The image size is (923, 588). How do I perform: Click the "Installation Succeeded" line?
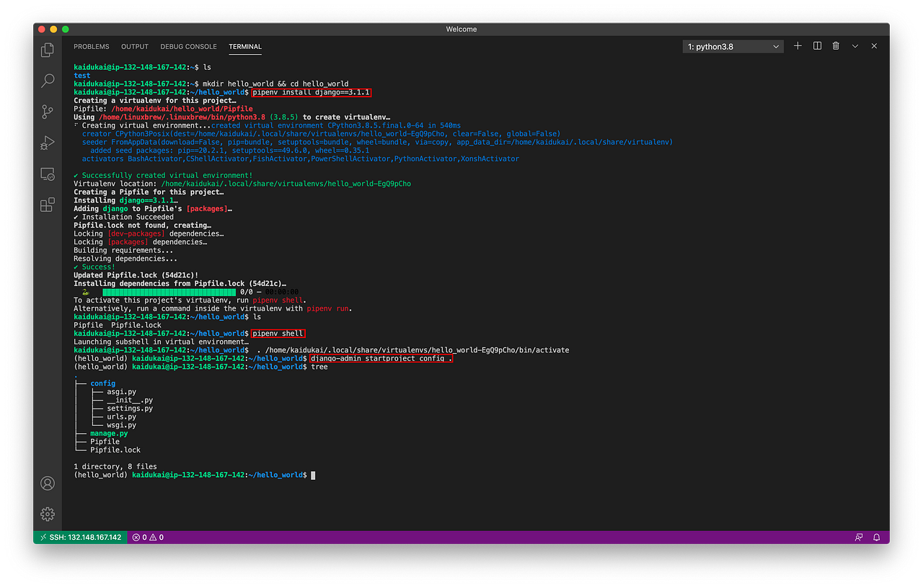click(123, 217)
